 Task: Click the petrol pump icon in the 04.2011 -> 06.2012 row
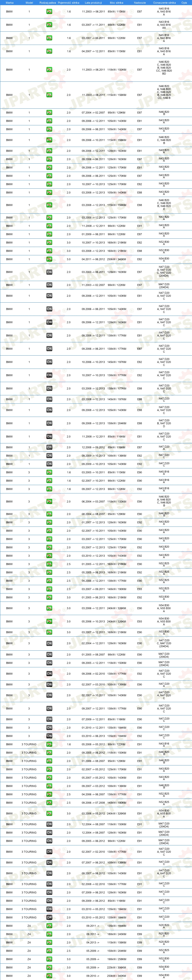click(x=49, y=259)
